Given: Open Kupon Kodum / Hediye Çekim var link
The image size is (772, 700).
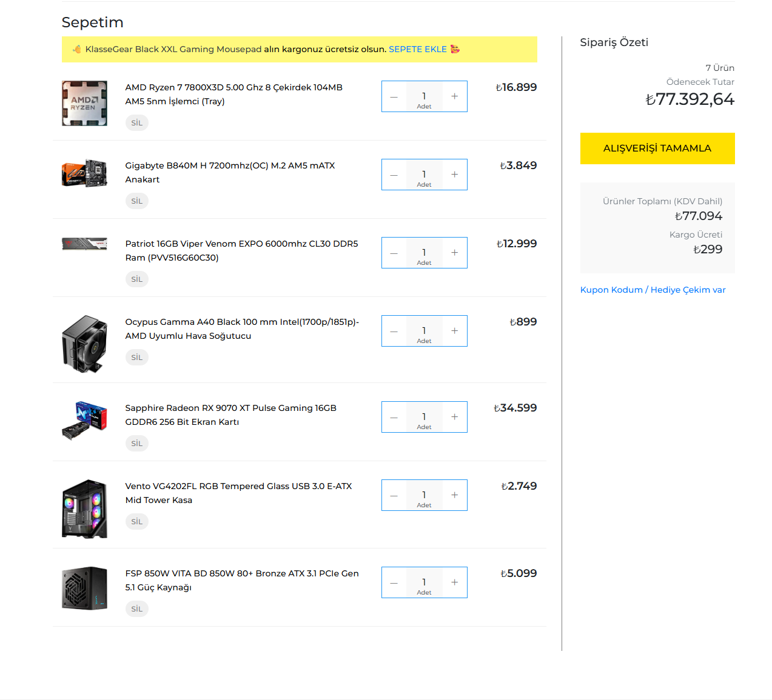Looking at the screenshot, I should (x=653, y=290).
